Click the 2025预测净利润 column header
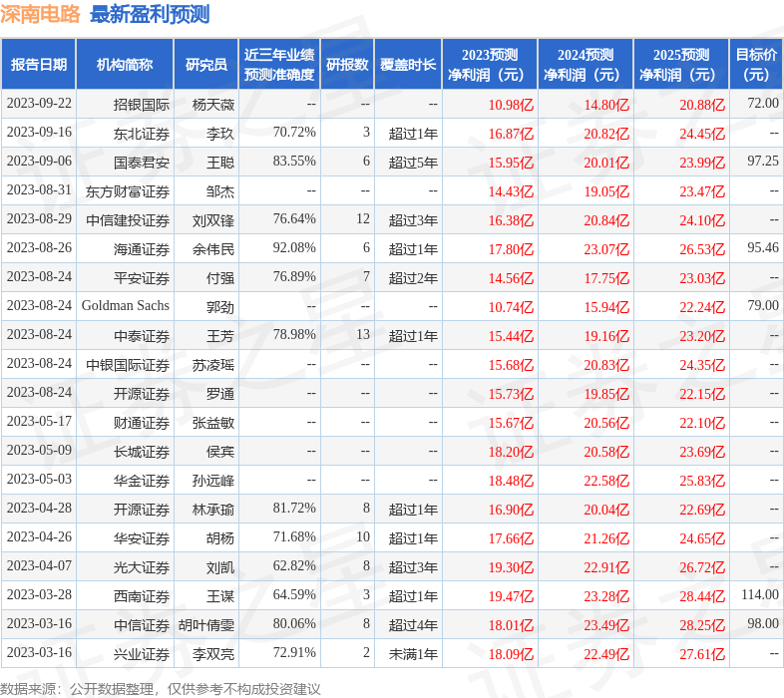The image size is (784, 698). pos(681,65)
